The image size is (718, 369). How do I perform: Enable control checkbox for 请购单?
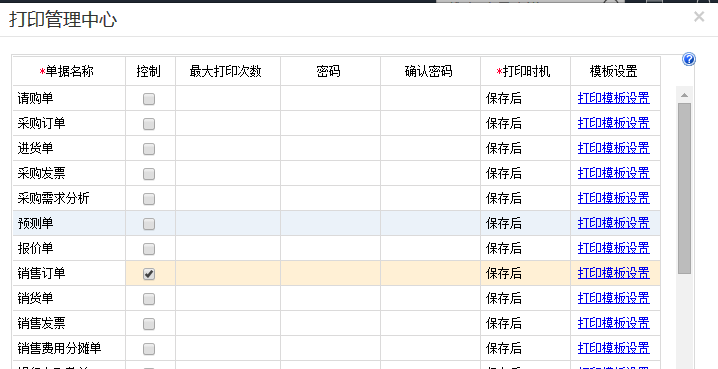(x=149, y=99)
